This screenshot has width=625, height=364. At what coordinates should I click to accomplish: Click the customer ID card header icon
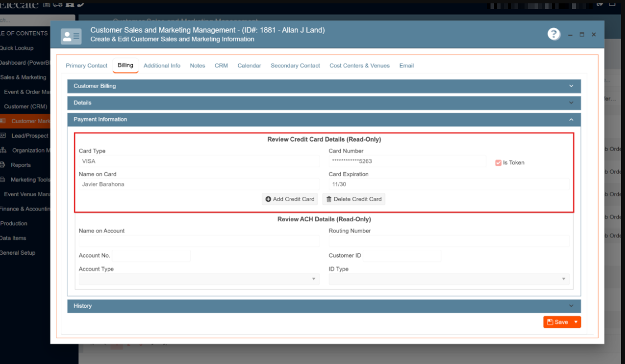tap(71, 36)
